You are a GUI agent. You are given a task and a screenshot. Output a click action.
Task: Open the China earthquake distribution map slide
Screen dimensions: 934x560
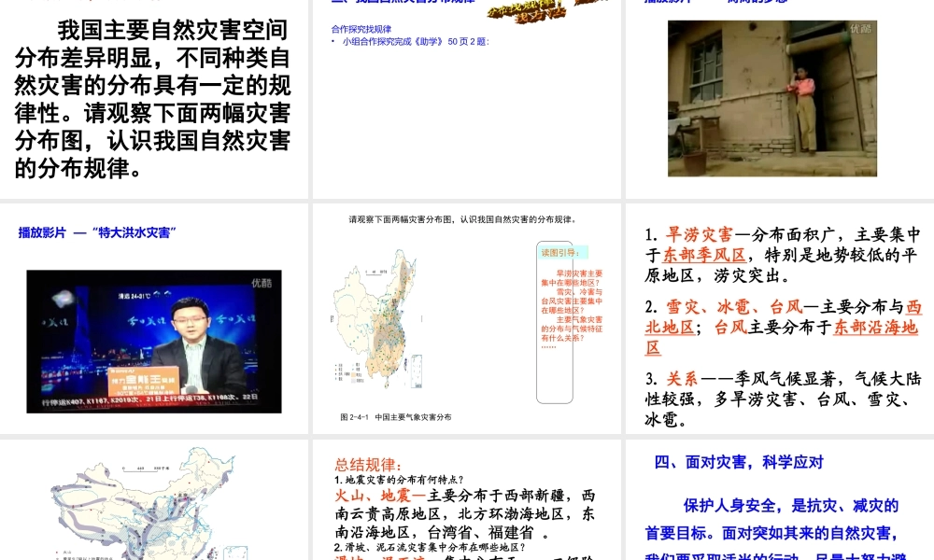point(154,500)
